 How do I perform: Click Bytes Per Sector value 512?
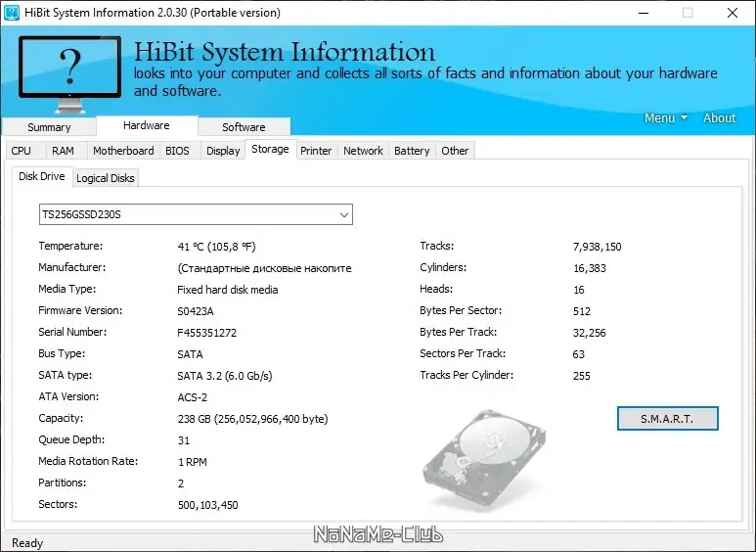coord(582,311)
